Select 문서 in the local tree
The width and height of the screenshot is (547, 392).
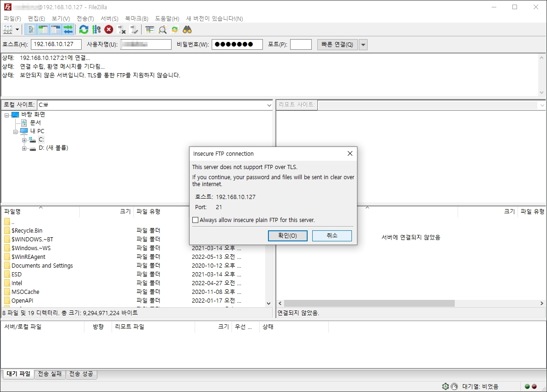coord(35,123)
